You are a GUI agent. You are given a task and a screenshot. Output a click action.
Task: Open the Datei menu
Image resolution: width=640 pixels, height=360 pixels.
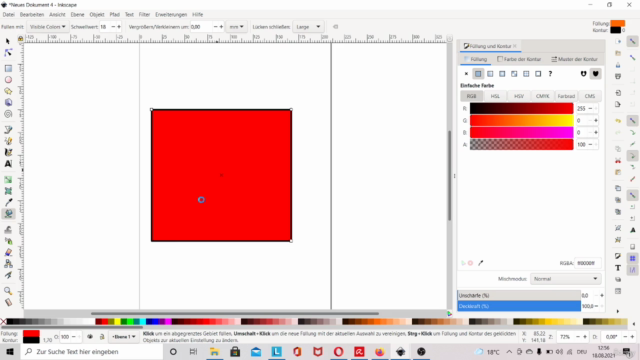click(9, 14)
